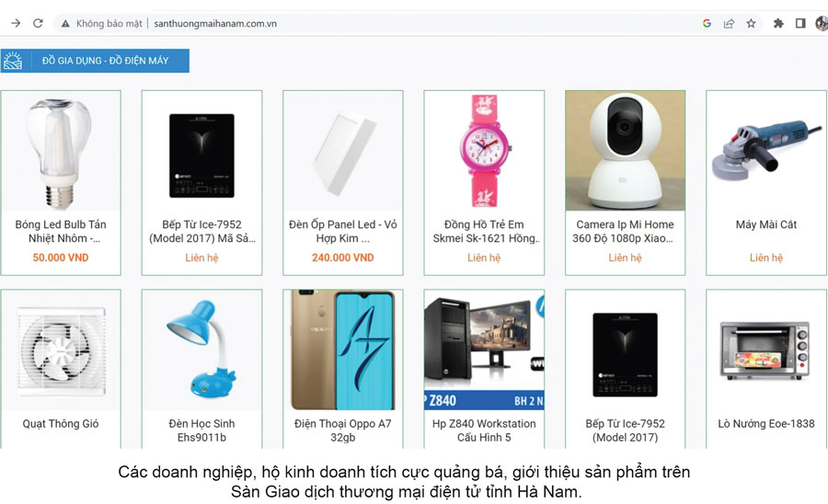The height and width of the screenshot is (504, 828).
Task: Select the Đồng Hồ Trẻ Em Skmei watch image
Action: (484, 151)
